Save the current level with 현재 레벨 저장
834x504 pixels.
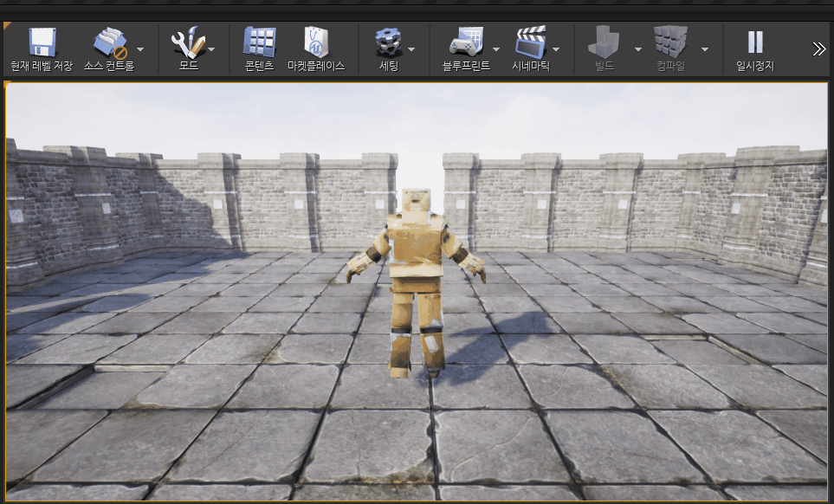point(42,48)
